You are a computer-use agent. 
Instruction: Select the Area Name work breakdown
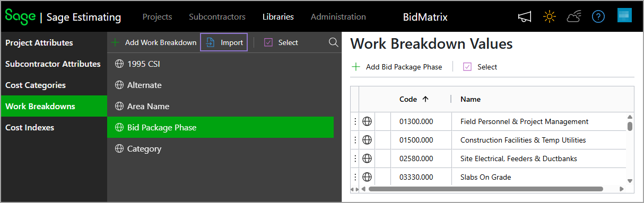221,107
